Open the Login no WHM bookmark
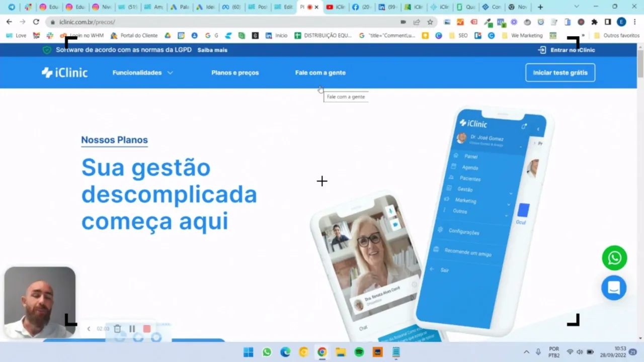The height and width of the screenshot is (362, 644). pos(82,36)
